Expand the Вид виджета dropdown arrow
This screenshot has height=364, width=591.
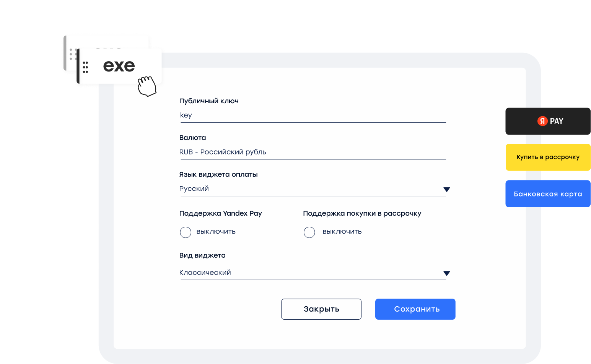[446, 273]
